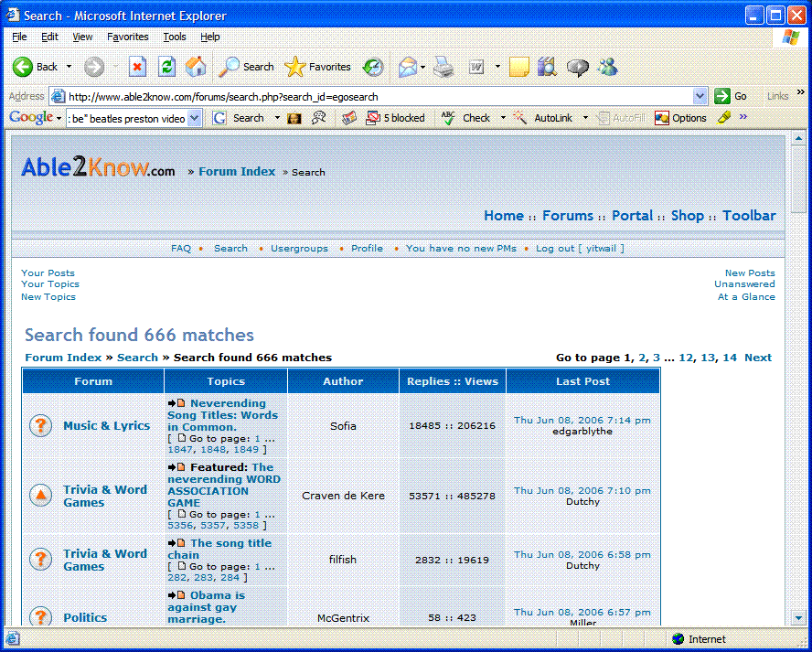Go to the Forums navigation link

(x=568, y=216)
